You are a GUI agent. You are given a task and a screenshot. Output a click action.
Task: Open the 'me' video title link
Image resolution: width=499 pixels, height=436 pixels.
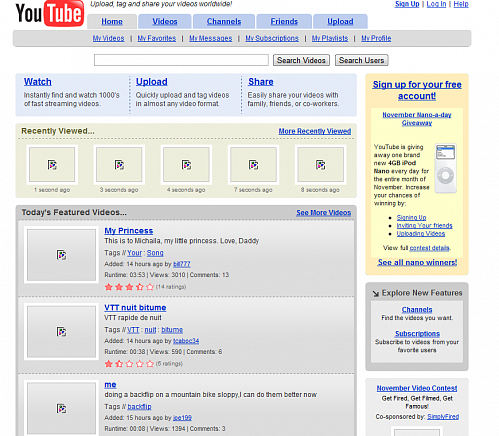(x=110, y=384)
